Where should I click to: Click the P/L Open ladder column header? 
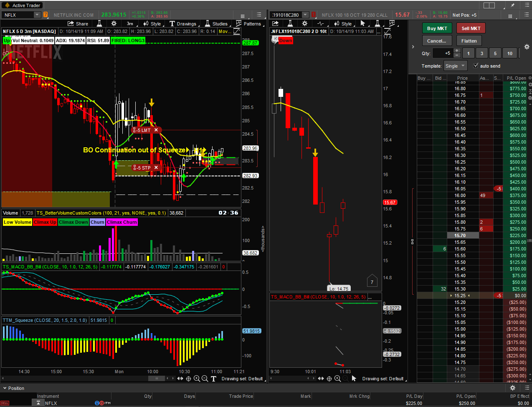(516, 78)
